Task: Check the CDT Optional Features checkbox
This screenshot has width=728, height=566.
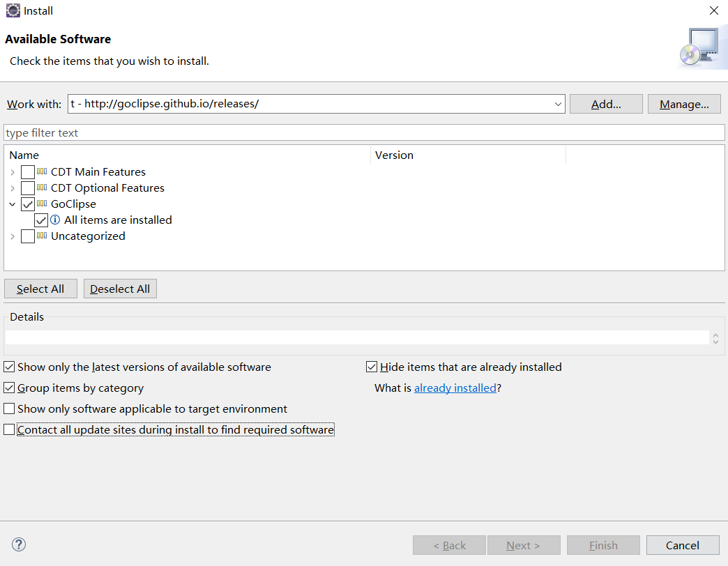Action: coord(28,188)
